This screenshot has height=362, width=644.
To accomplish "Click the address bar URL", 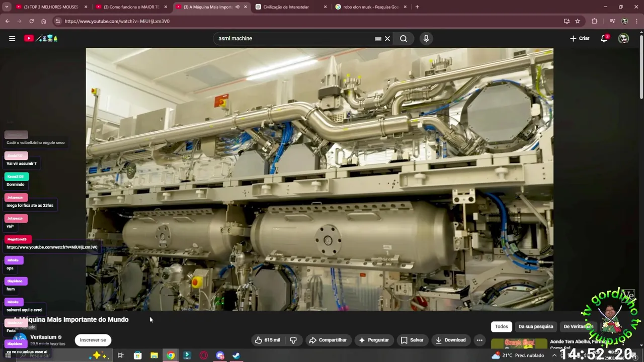I will [117, 21].
